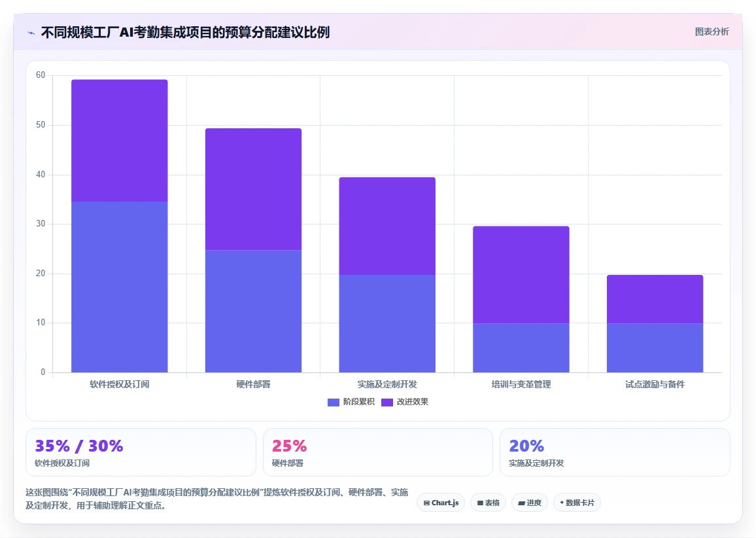Click the purple segment of 实施及定制开发 bar
Viewport: 756px width, 538px height.
tap(387, 226)
